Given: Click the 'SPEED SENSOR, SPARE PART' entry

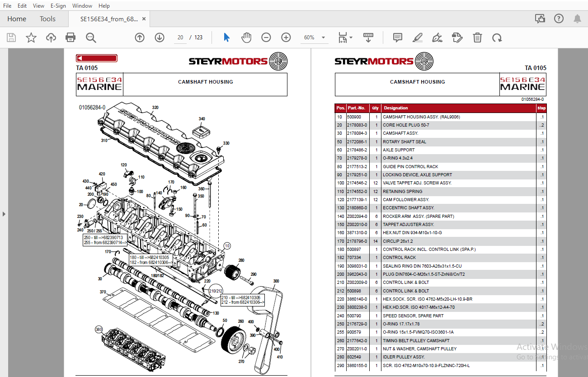Looking at the screenshot, I should click(413, 316).
